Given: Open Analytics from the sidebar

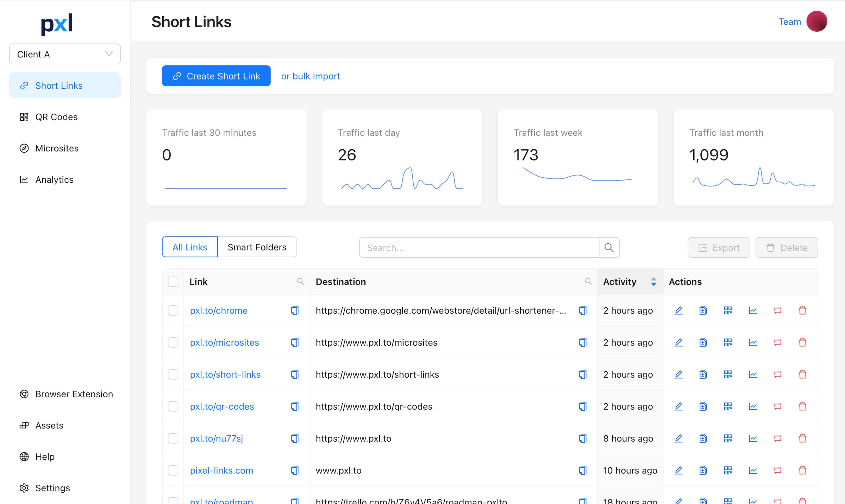Looking at the screenshot, I should 55,179.
